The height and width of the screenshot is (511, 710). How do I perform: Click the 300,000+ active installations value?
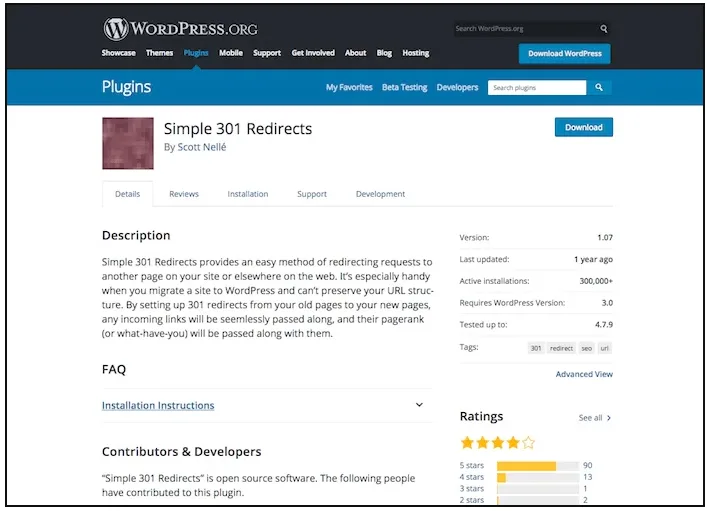596,281
